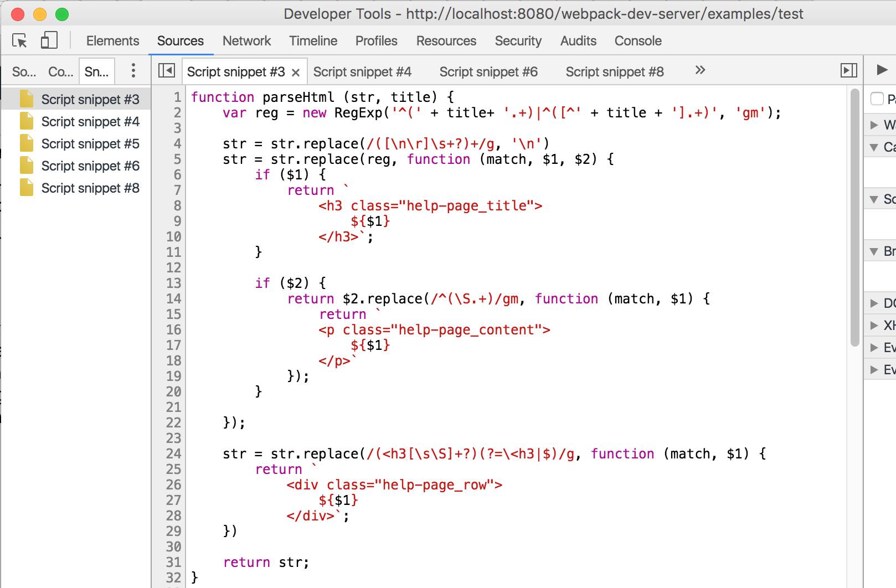Click the Script snippet #5 file icon

click(x=27, y=143)
